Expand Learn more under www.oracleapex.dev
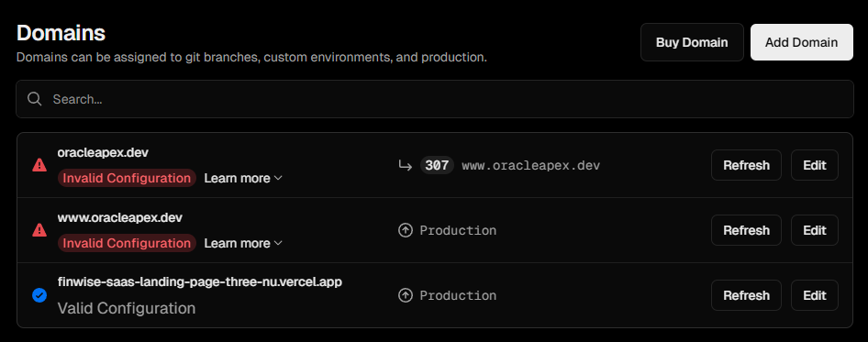This screenshot has height=342, width=868. coord(243,244)
